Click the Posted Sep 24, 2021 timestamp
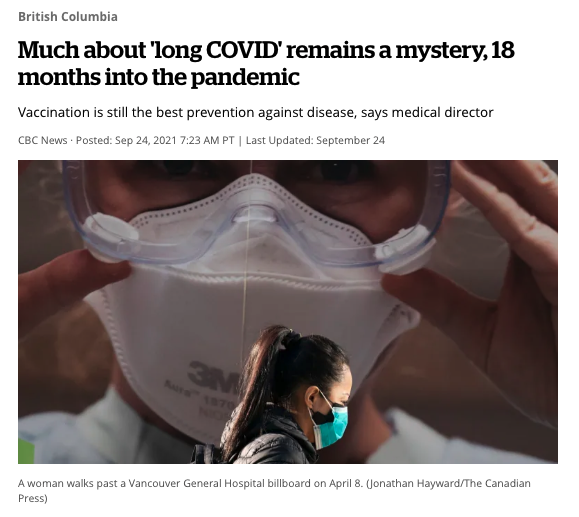 (155, 140)
